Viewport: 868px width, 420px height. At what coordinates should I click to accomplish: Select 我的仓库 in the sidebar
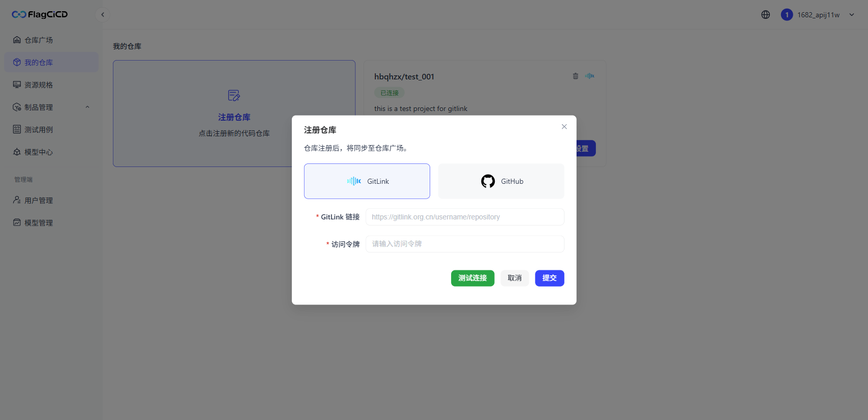click(x=51, y=62)
